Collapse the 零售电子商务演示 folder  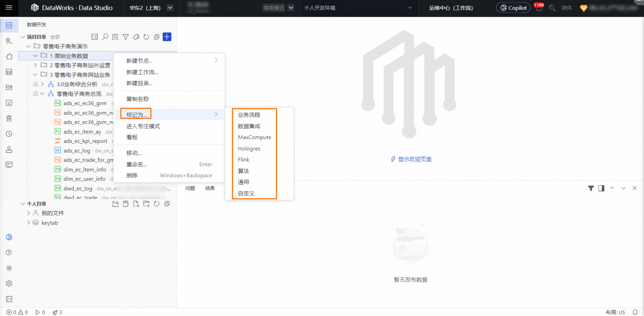[28, 46]
